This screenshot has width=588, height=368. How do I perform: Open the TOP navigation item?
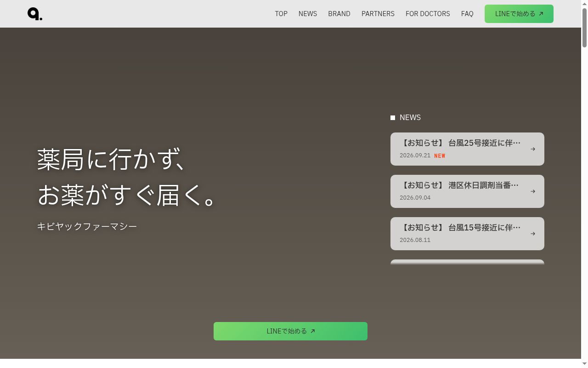click(281, 14)
